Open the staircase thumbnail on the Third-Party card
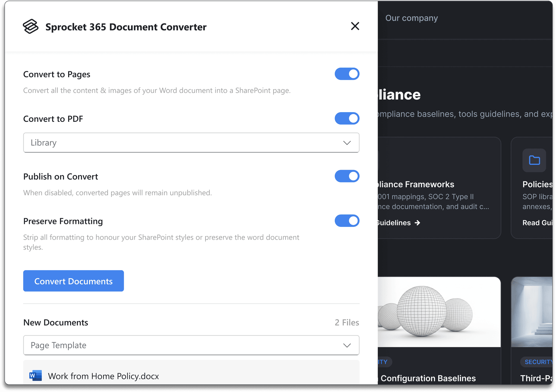This screenshot has width=556, height=392. (532, 312)
